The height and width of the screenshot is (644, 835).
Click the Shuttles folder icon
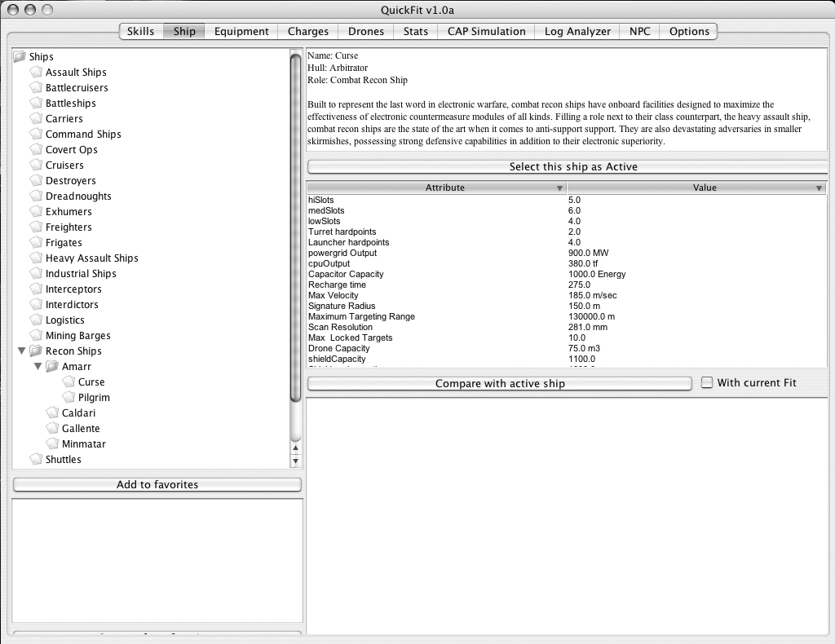(36, 459)
